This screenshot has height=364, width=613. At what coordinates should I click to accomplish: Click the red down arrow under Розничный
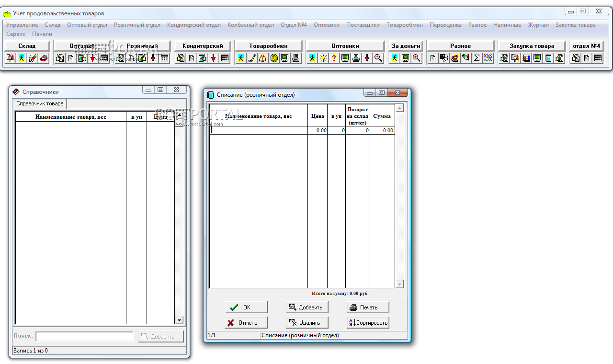point(153,58)
